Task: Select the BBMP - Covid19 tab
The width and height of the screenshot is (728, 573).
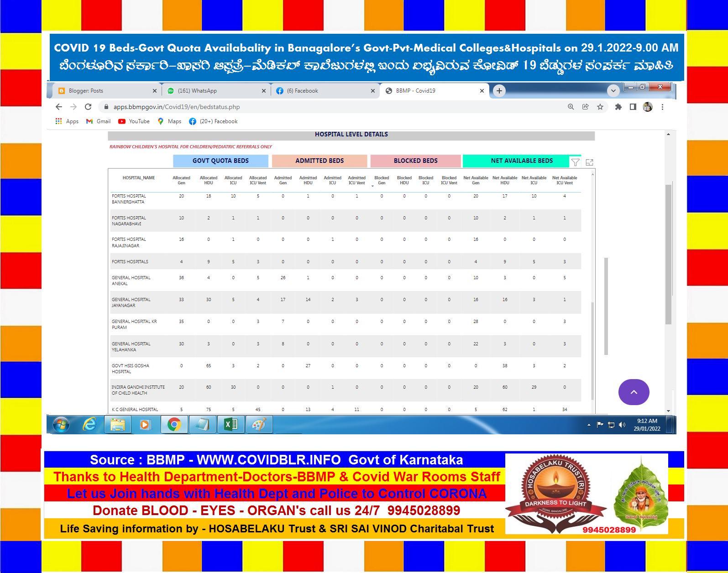Action: [x=434, y=91]
